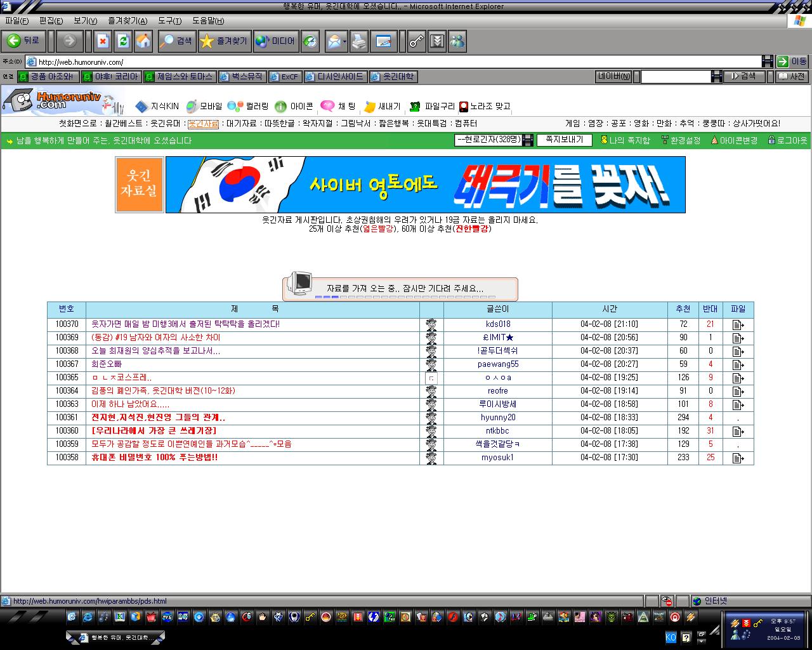Click the Stop button in IE toolbar
812x650 pixels.
tap(102, 41)
